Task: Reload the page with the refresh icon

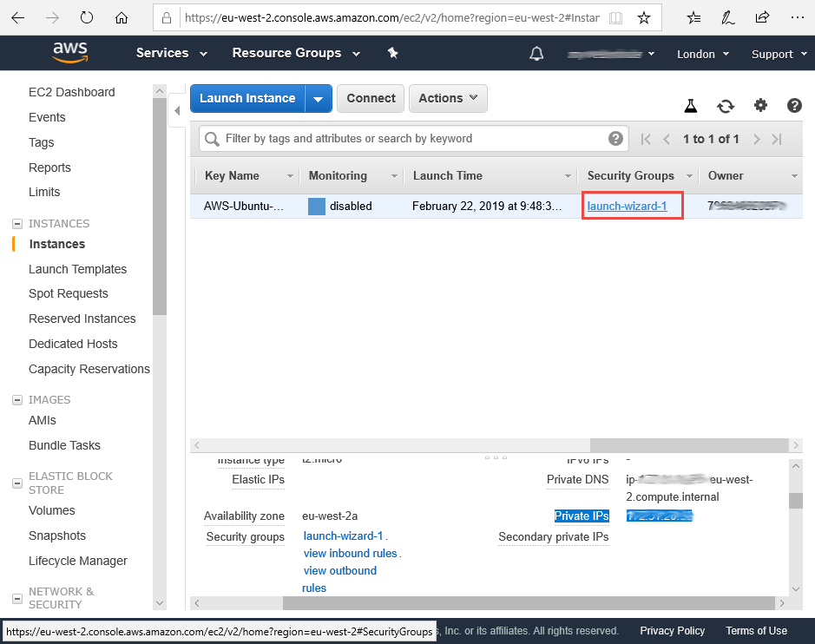Action: [x=87, y=17]
